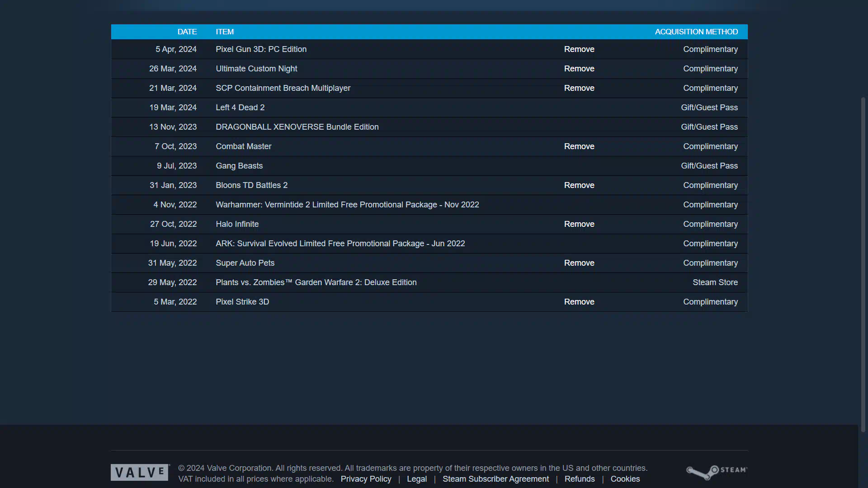Click the '29 May, 2022' date cell
Screen dimensions: 868x488
(x=172, y=282)
